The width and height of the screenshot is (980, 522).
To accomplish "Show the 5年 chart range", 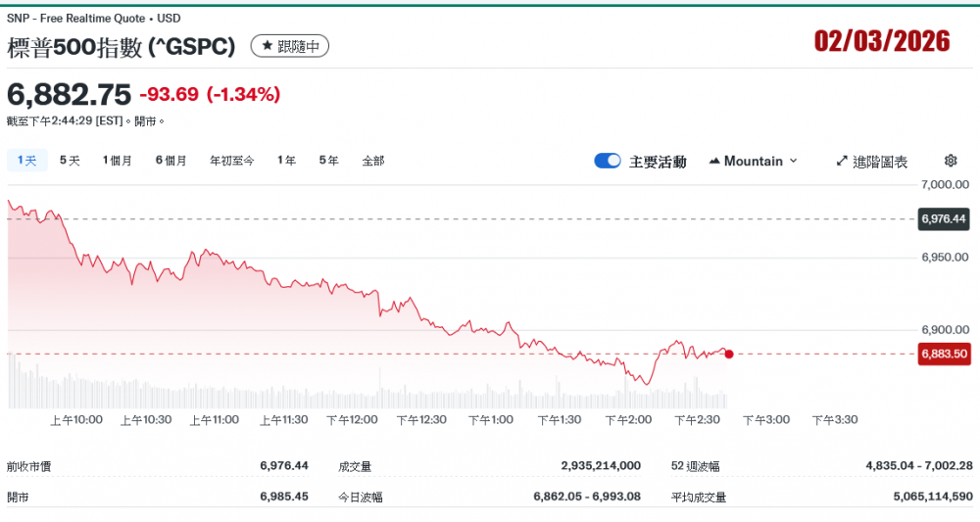I will tap(328, 161).
